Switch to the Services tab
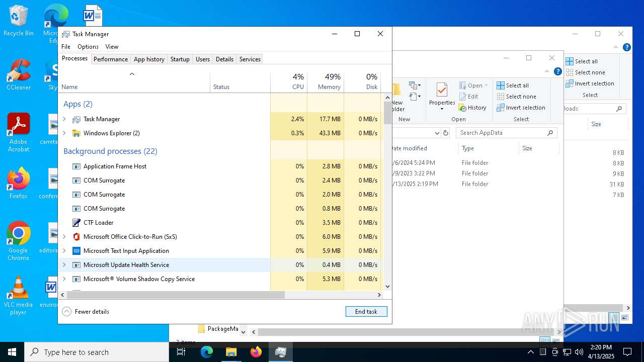The image size is (644, 362). (250, 59)
